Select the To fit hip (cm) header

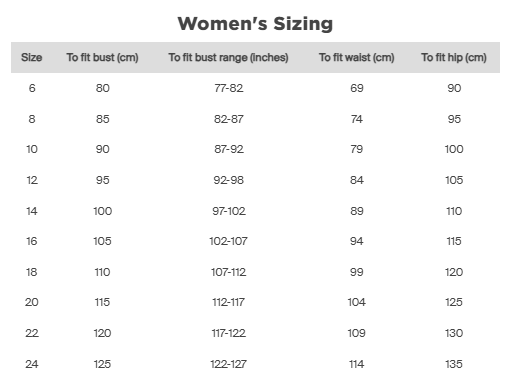point(454,57)
